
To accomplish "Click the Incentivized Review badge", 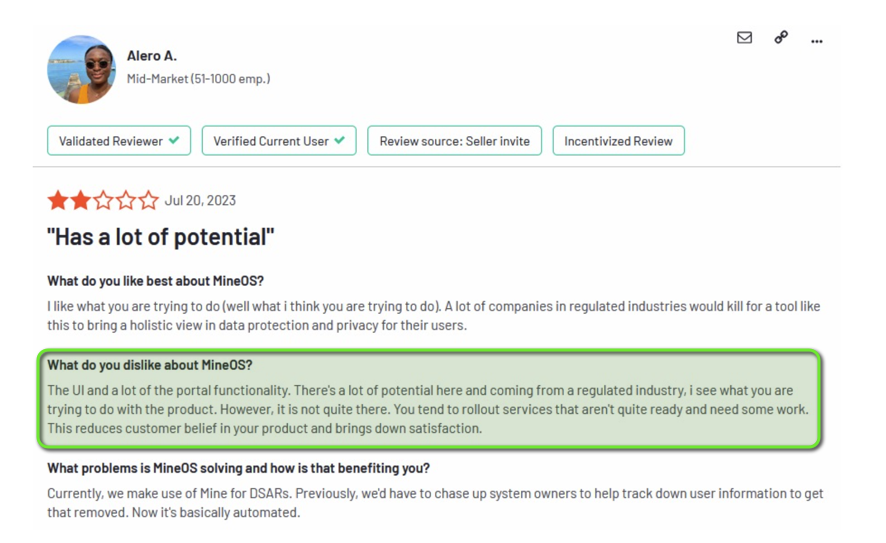I will coord(618,141).
